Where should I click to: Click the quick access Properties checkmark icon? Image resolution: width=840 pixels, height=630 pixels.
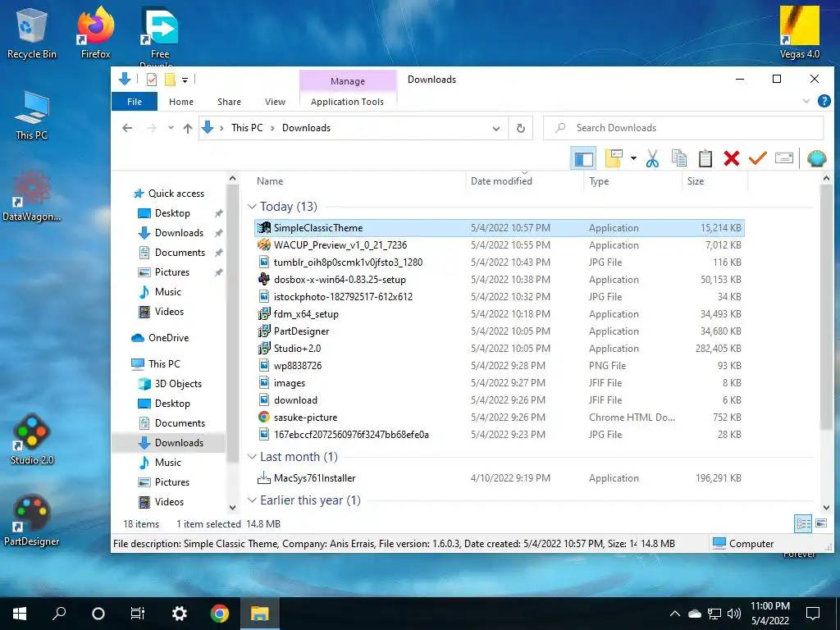coord(152,80)
